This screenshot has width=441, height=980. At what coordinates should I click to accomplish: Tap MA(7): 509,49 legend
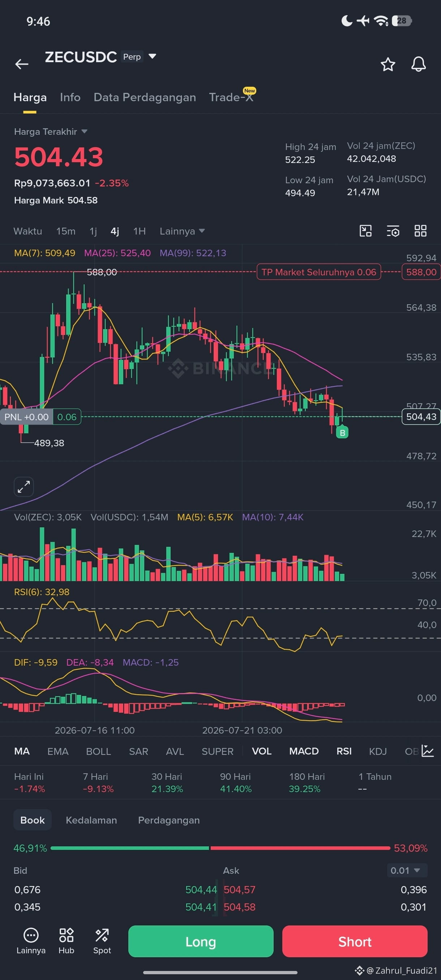click(x=44, y=253)
